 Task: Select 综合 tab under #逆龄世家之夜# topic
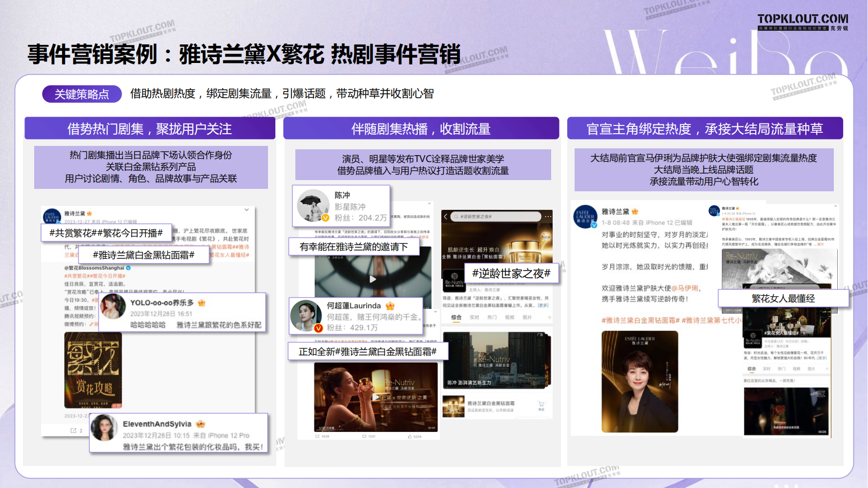(456, 317)
